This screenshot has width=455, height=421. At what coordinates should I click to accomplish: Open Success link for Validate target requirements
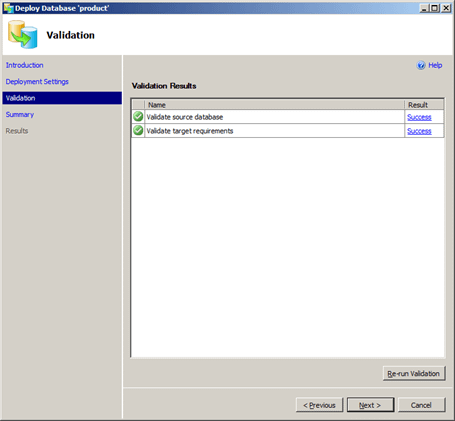[419, 131]
